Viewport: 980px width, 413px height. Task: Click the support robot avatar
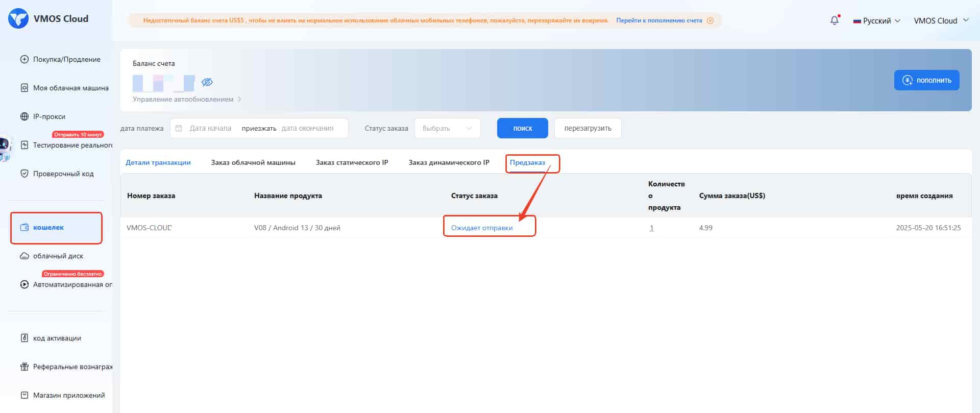[x=5, y=148]
